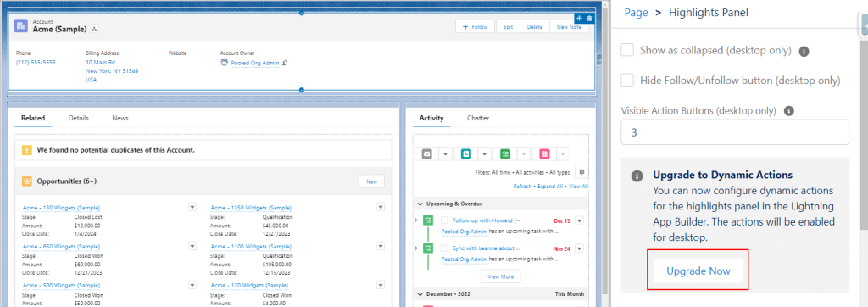868x307 pixels.
Task: Open the Acme - 130 Widgets (Sample) opportunity
Action: (61, 208)
